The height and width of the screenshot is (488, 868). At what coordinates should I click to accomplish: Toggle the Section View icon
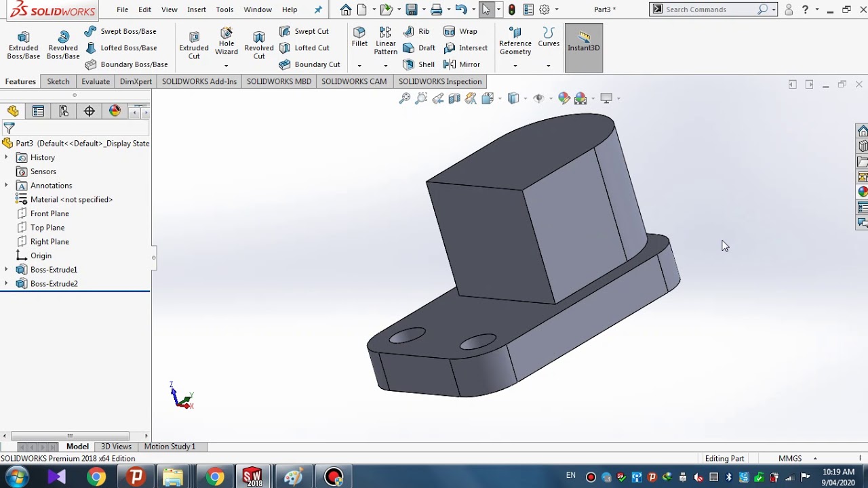click(454, 98)
